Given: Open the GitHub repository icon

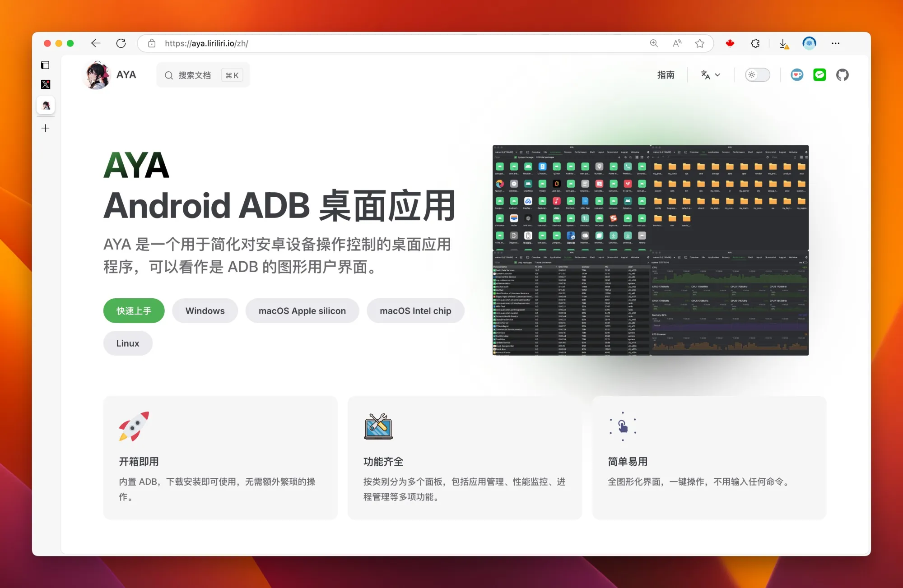Looking at the screenshot, I should point(842,75).
